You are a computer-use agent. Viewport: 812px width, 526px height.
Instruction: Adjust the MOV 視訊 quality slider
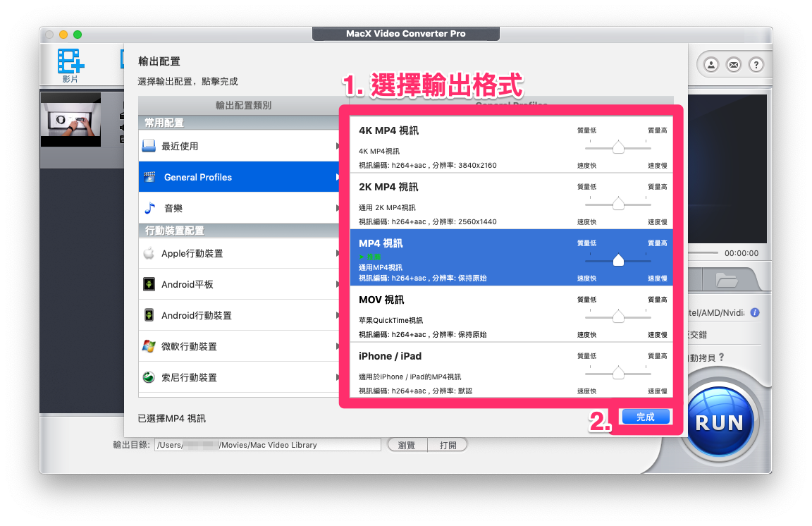[617, 317]
